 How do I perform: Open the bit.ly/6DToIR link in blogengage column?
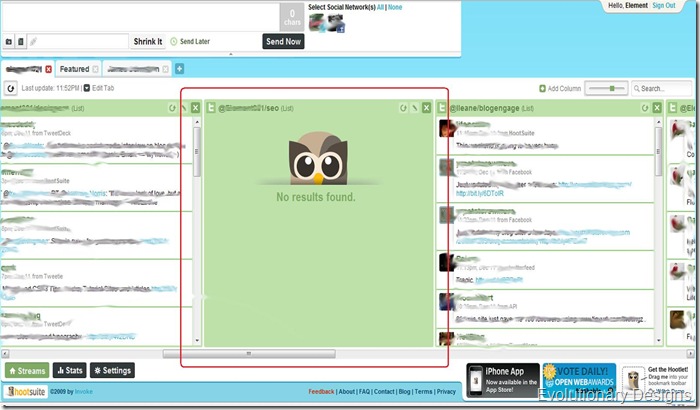[480, 193]
